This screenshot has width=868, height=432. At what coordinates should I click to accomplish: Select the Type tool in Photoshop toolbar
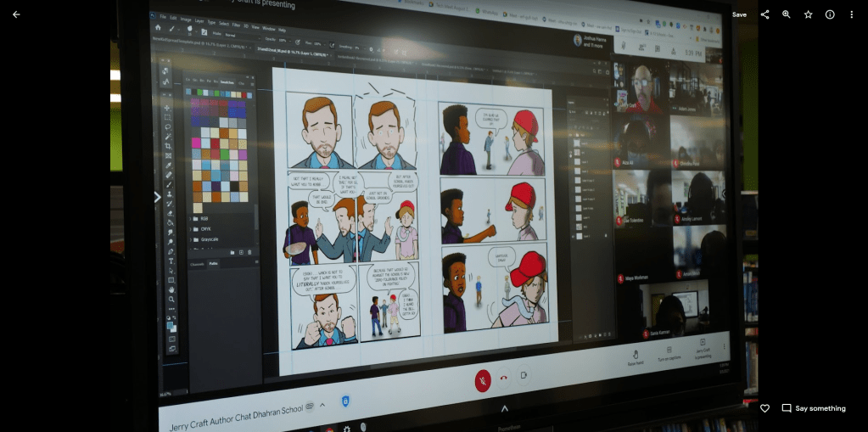click(x=171, y=261)
